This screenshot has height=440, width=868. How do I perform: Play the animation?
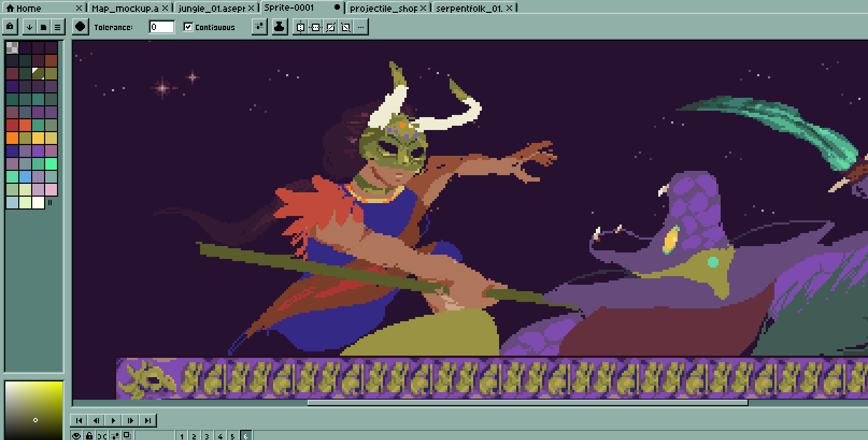(x=113, y=420)
